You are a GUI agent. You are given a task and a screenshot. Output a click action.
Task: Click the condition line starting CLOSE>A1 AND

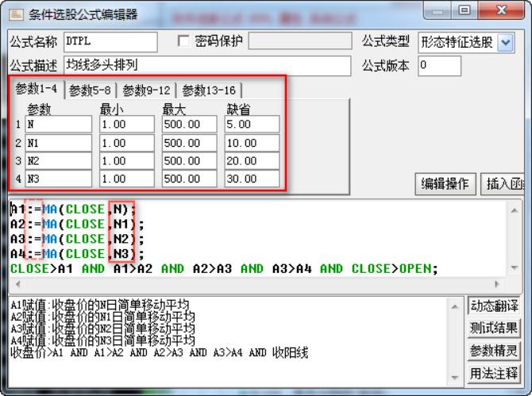224,269
